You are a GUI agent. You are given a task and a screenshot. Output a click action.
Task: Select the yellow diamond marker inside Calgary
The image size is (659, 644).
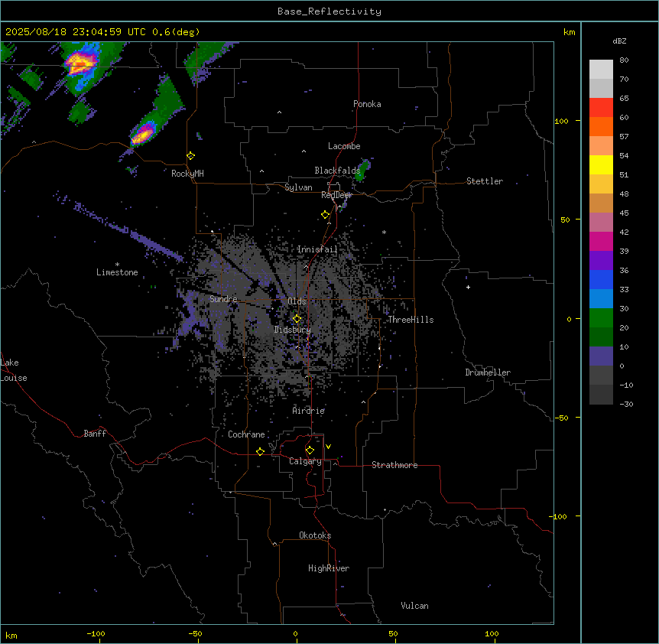[310, 450]
